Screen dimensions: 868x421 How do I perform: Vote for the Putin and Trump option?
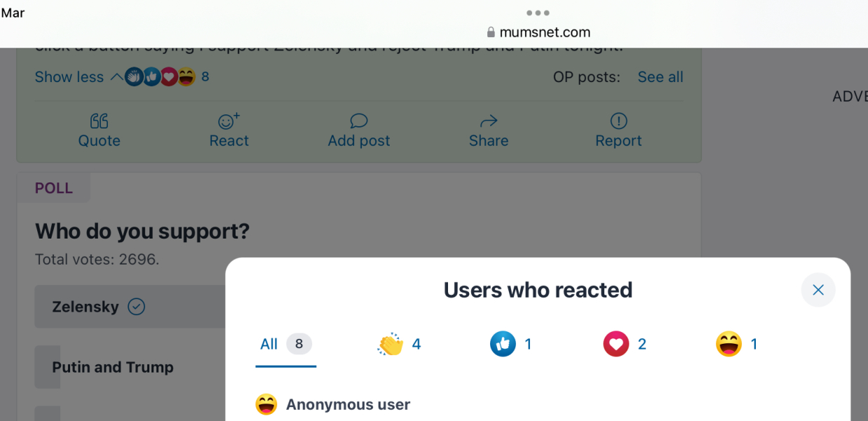[112, 367]
